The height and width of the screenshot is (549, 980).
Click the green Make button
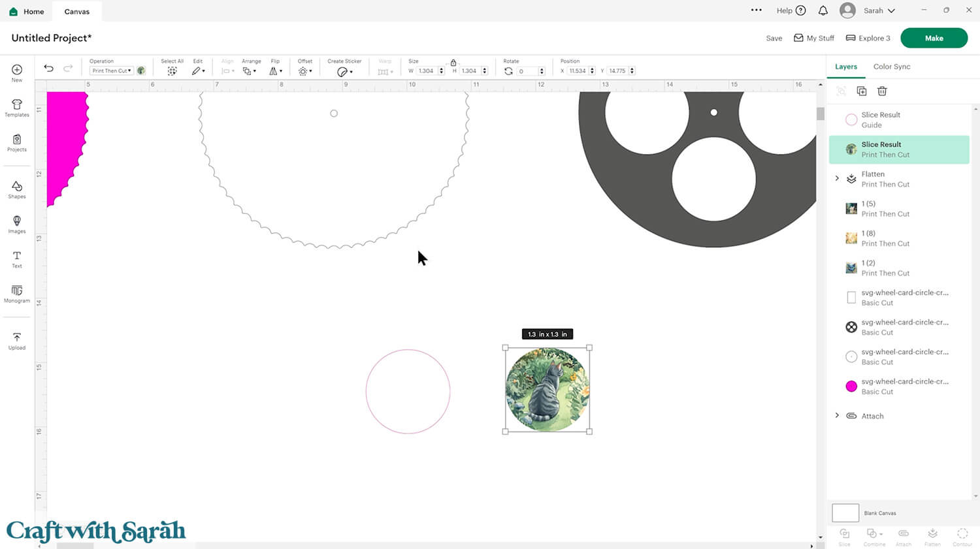(934, 38)
